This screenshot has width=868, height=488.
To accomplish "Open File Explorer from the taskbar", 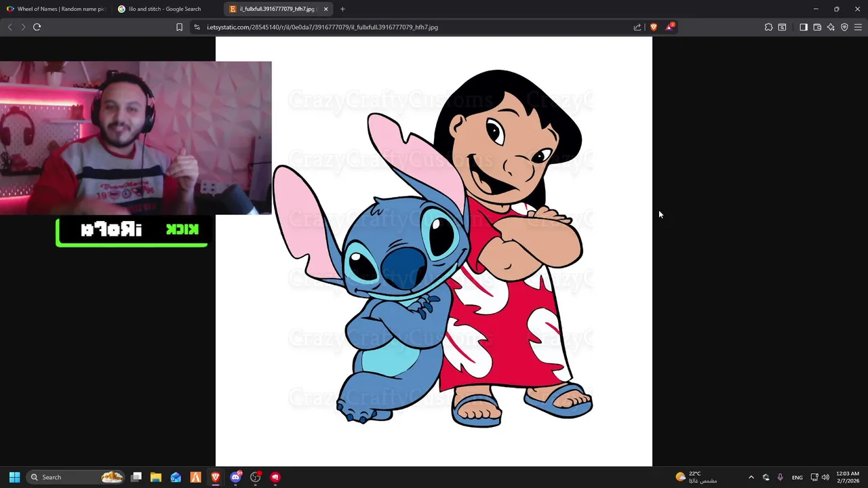I will pyautogui.click(x=156, y=477).
